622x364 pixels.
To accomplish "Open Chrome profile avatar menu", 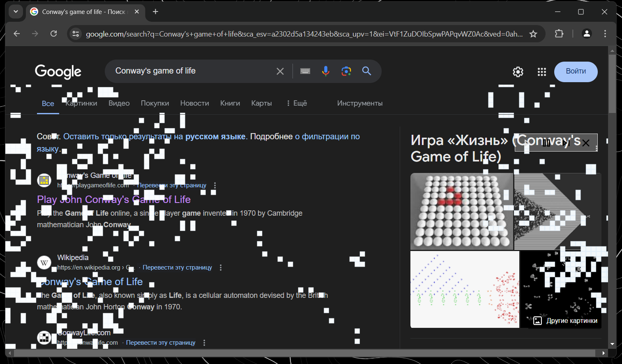I will (x=587, y=34).
